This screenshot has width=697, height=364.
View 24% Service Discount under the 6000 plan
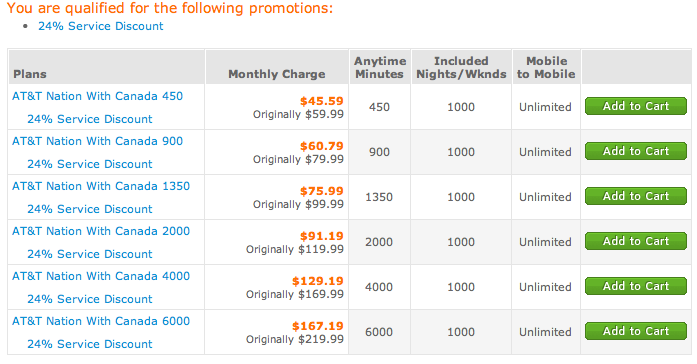pos(90,344)
